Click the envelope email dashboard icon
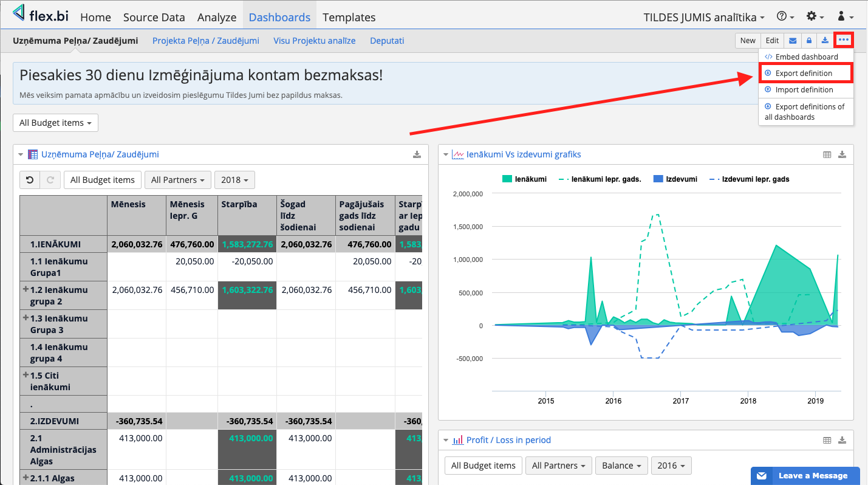Image resolution: width=868 pixels, height=485 pixels. tap(793, 41)
